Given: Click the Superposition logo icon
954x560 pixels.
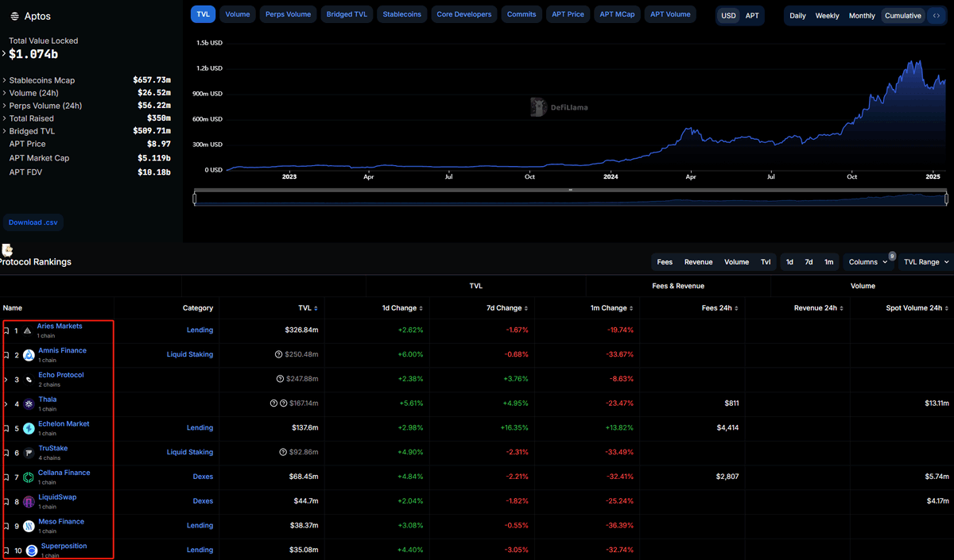Looking at the screenshot, I should coord(32,550).
